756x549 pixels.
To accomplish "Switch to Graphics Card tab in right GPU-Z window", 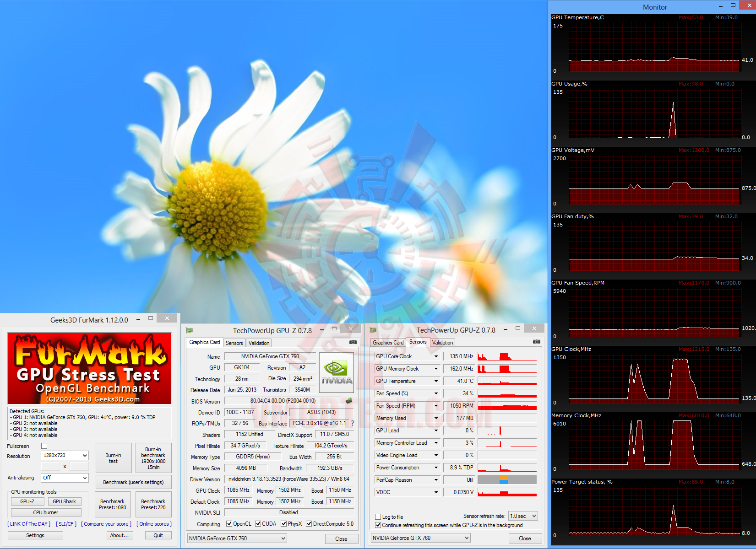I will [388, 343].
